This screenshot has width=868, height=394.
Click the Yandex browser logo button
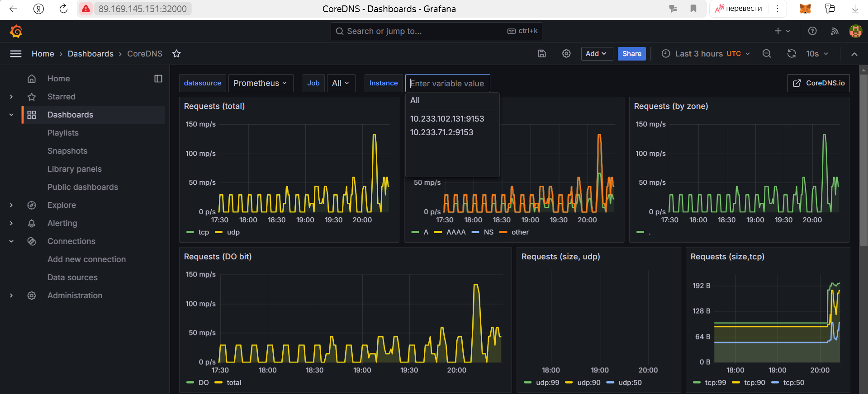[39, 9]
